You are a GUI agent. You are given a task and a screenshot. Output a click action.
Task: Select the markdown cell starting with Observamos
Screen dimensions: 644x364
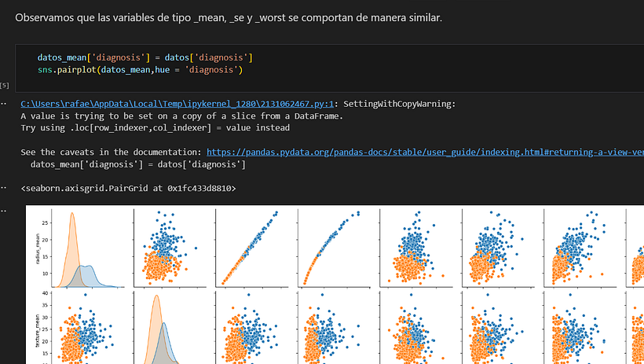click(x=229, y=17)
